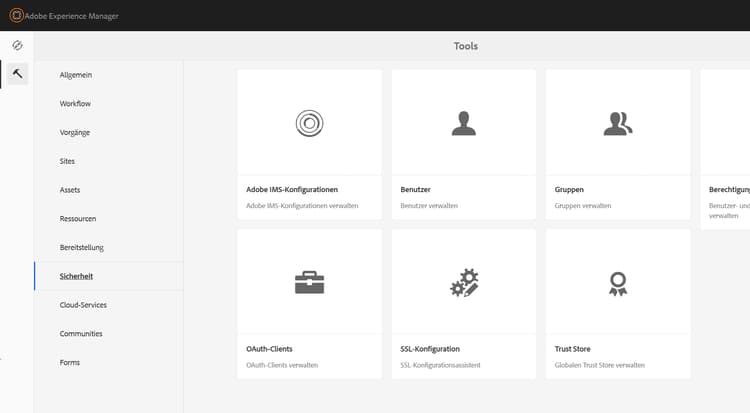Open Forms category
This screenshot has height=413, width=750.
point(69,362)
